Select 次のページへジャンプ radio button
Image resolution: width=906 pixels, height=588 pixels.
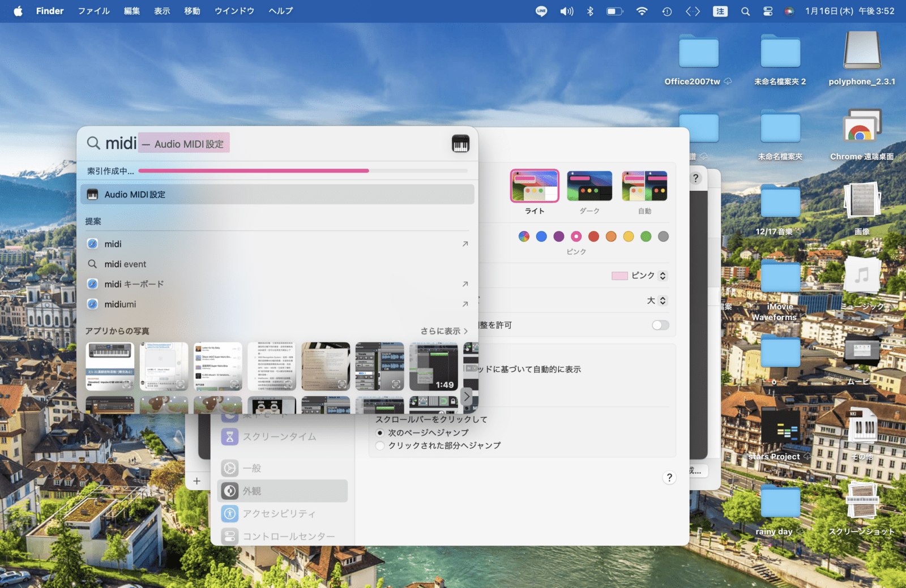381,433
